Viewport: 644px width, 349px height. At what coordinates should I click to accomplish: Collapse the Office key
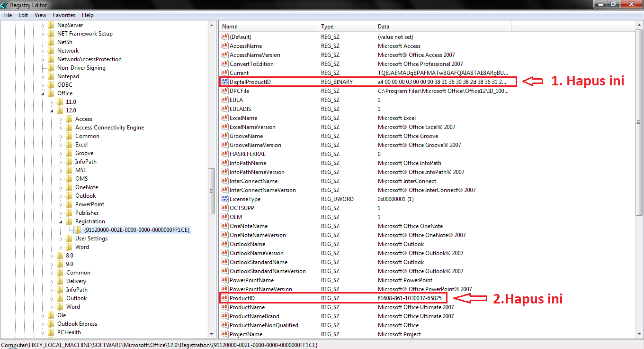coord(43,93)
